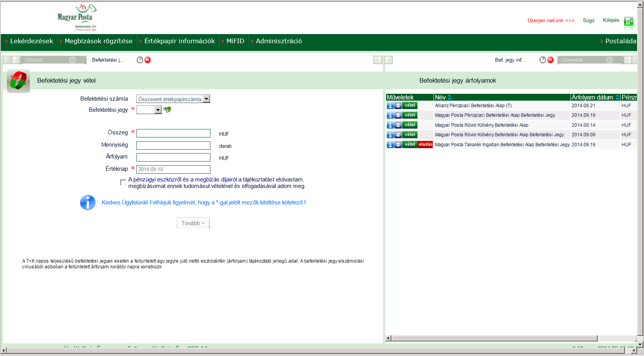
Task: Open right panel tab list icon
Action: (x=635, y=60)
